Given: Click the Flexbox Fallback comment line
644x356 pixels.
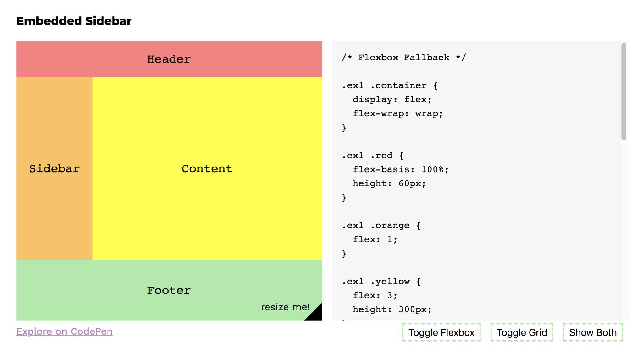Looking at the screenshot, I should (404, 58).
